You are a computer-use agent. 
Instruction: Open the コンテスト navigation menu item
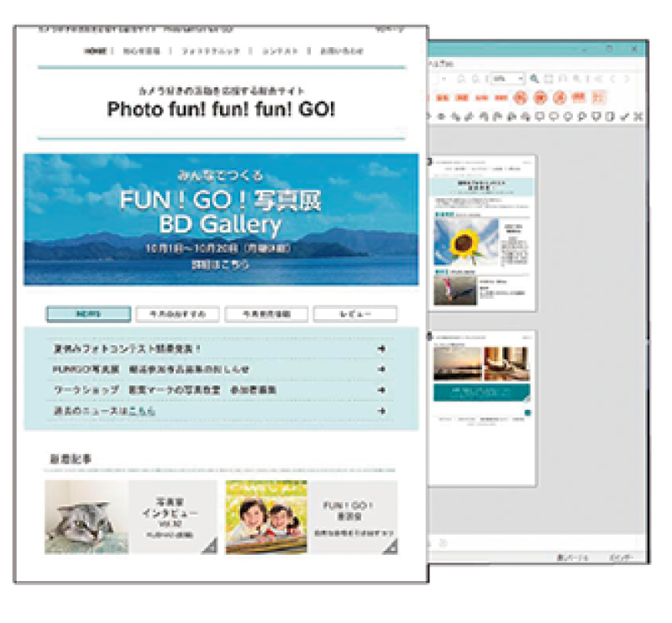(x=280, y=51)
